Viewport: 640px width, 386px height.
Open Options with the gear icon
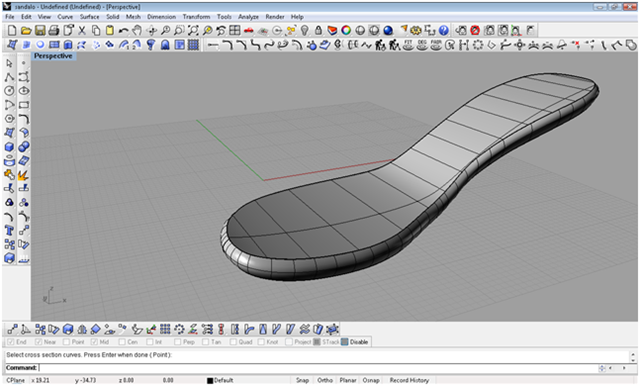(416, 30)
